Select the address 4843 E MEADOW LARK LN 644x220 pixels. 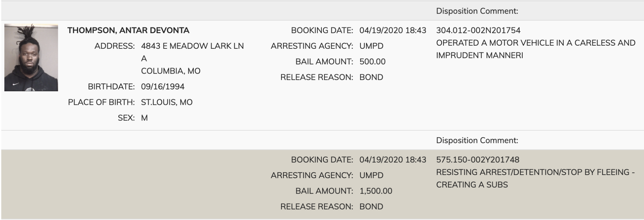[192, 46]
